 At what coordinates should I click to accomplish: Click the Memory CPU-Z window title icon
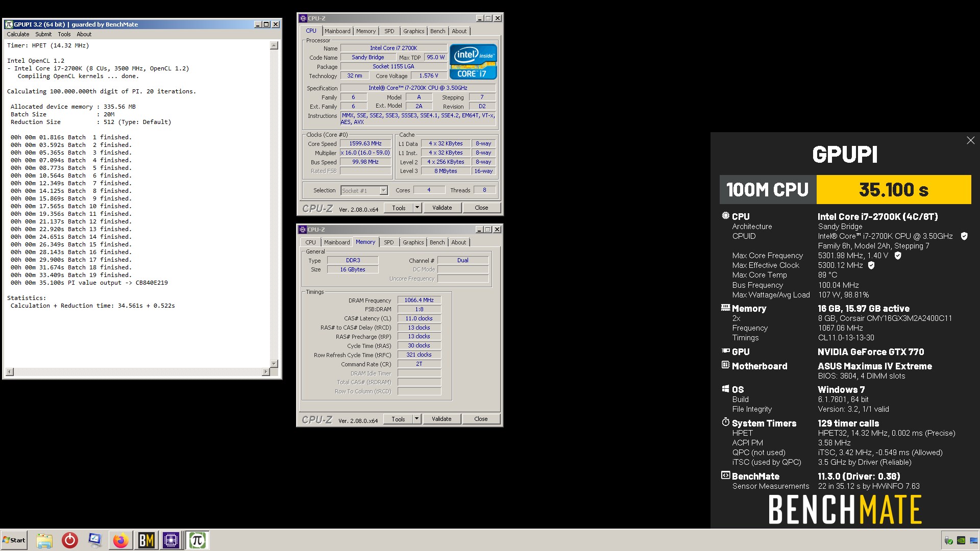click(x=302, y=230)
